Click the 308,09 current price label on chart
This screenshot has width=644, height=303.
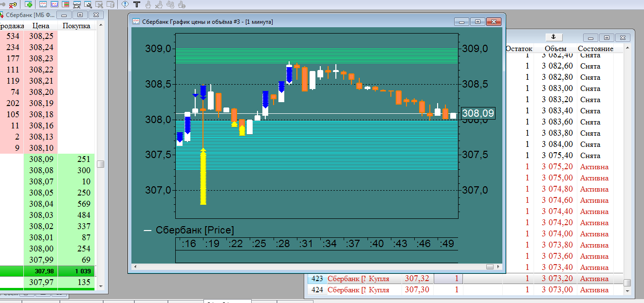tap(478, 113)
